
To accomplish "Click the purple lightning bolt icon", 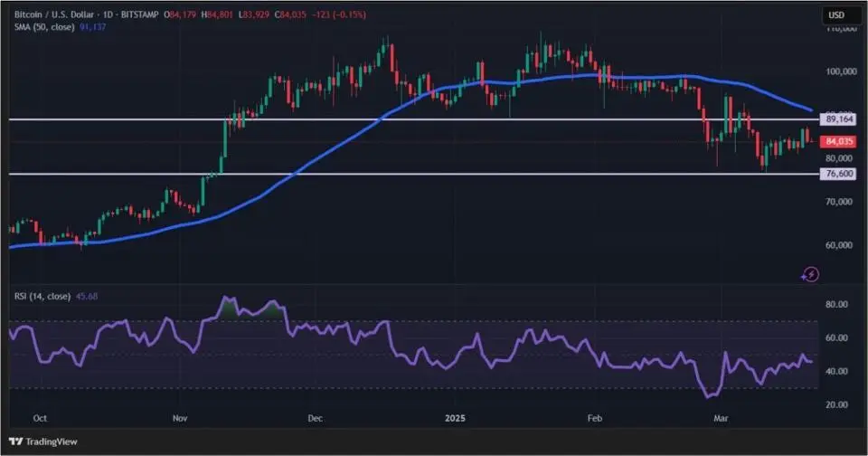I will [x=811, y=273].
